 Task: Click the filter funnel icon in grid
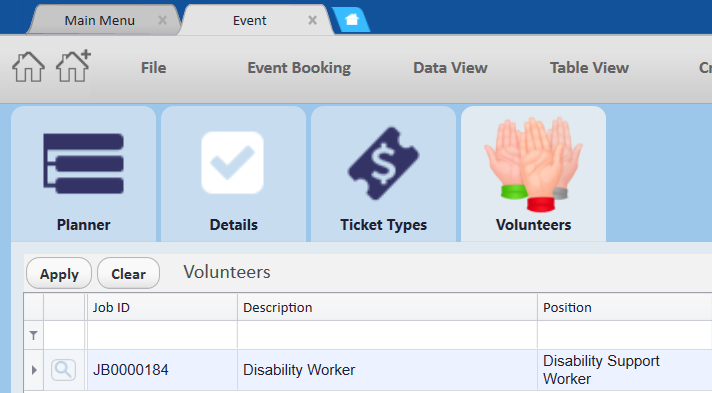(x=34, y=335)
